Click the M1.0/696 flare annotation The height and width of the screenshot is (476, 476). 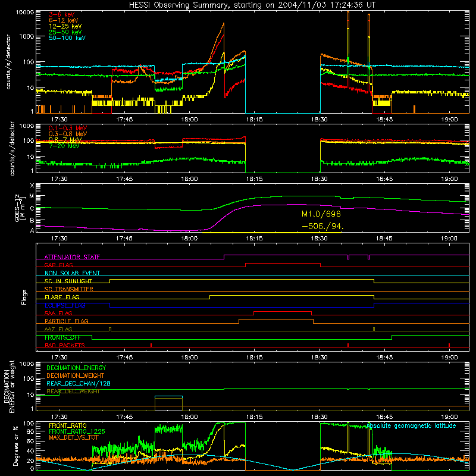click(x=321, y=214)
